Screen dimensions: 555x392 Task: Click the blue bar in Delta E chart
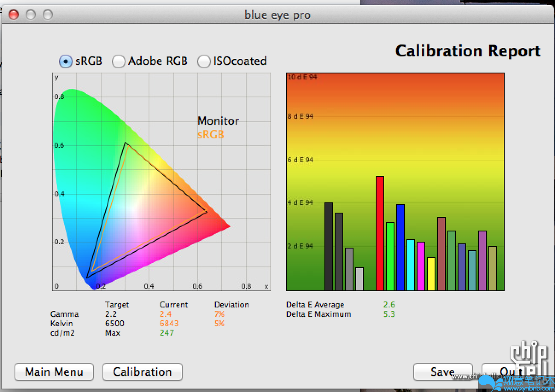[400, 247]
